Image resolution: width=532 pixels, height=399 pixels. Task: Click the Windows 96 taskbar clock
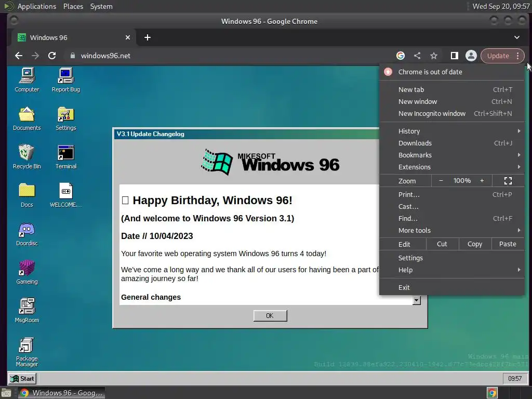(x=515, y=378)
